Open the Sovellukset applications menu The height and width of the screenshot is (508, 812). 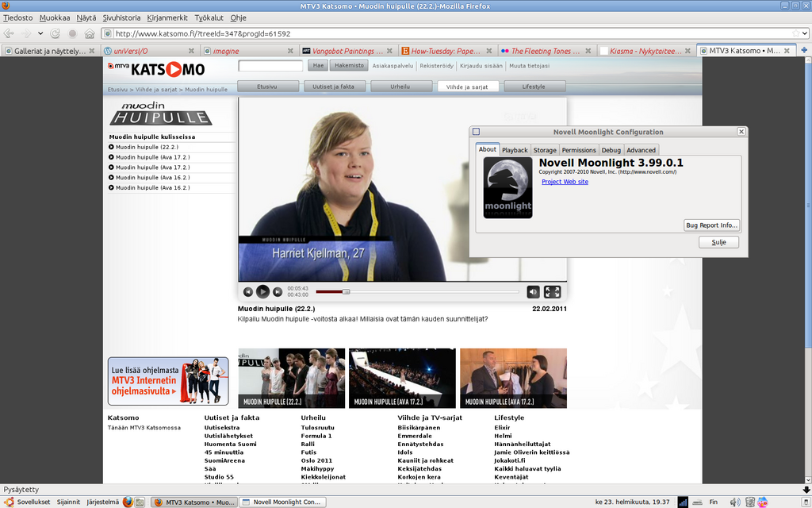coord(28,502)
